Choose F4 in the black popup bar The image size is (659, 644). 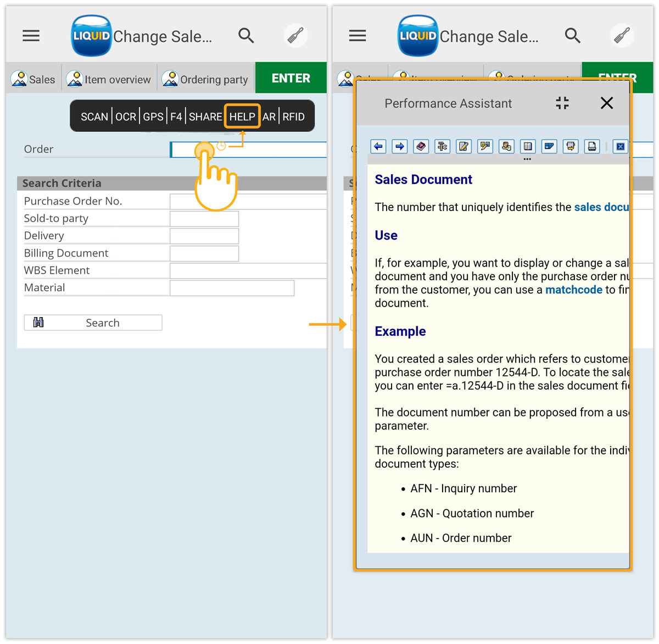pyautogui.click(x=176, y=116)
